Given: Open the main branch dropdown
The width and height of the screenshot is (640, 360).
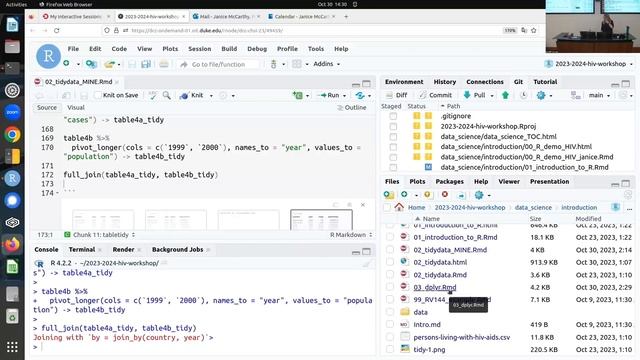Looking at the screenshot, I should point(599,95).
